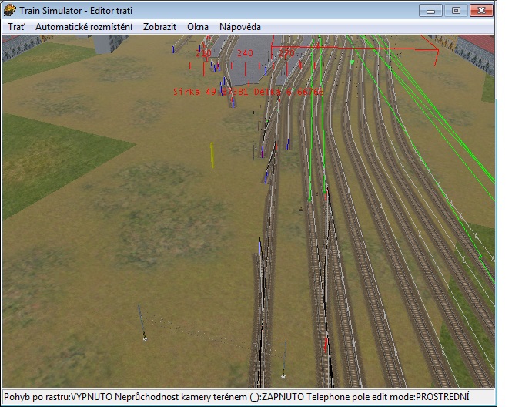Open the Zobrazit menu
The width and height of the screenshot is (532, 407).
tap(159, 26)
